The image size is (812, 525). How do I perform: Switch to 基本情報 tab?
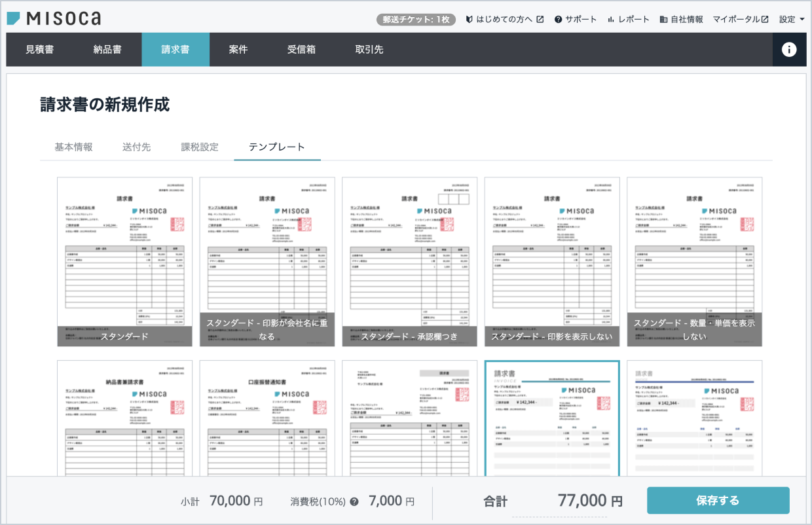click(x=73, y=147)
